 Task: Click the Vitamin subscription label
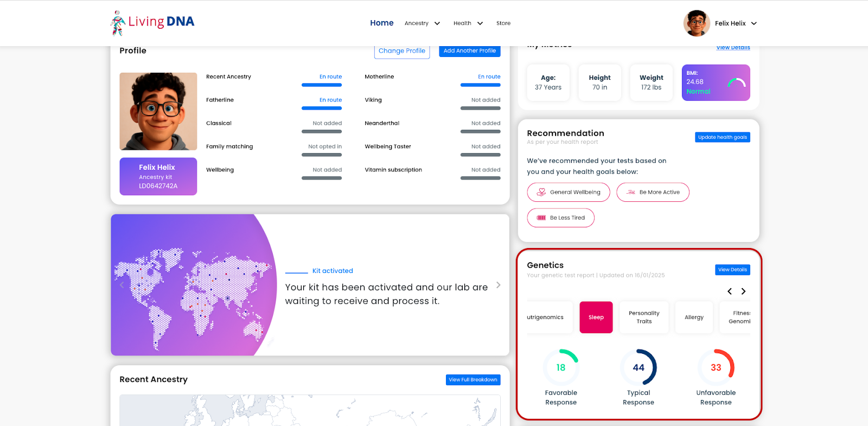tap(393, 170)
